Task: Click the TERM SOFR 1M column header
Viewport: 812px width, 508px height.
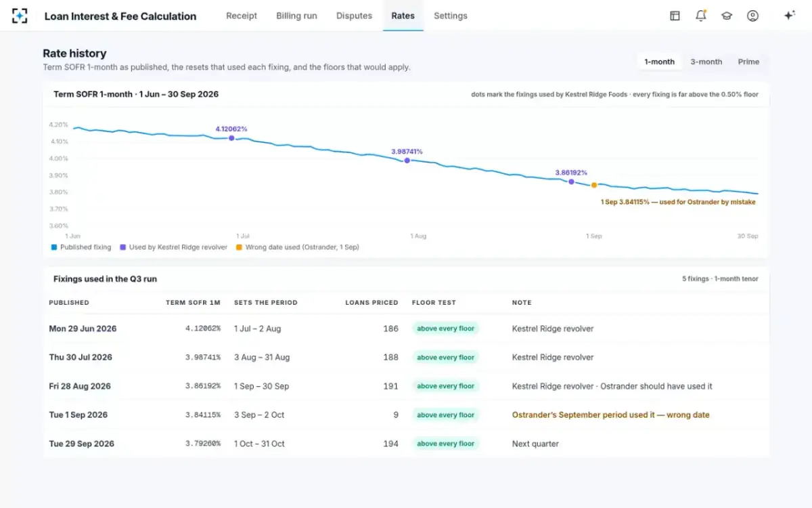Action: tap(193, 303)
